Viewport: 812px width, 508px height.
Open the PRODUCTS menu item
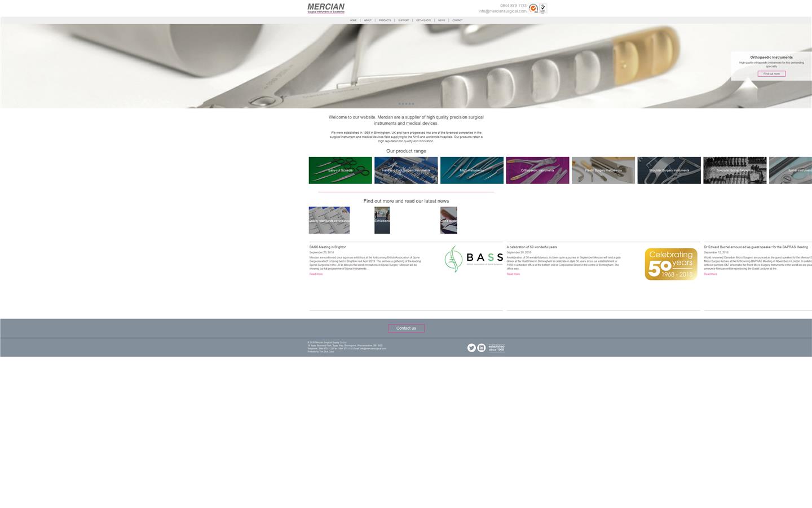point(385,20)
